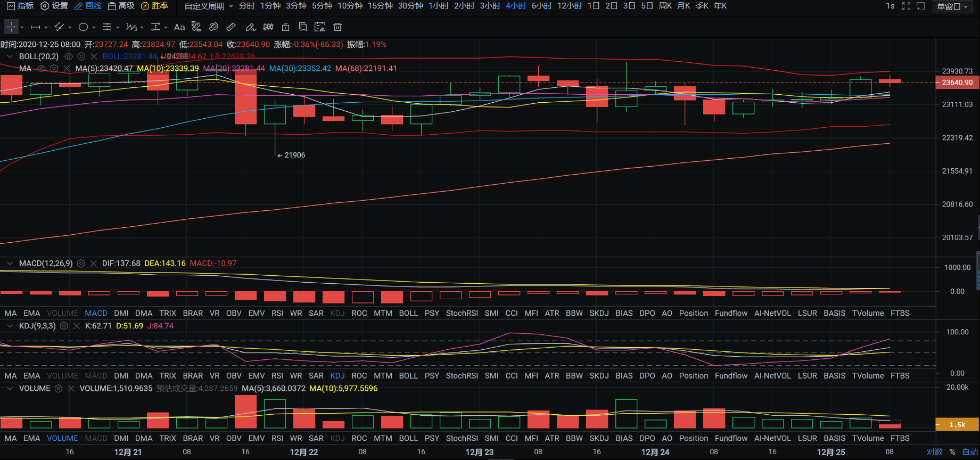Image resolution: width=980 pixels, height=460 pixels.
Task: Enter fullscreen chart mode
Action: tap(906, 6)
